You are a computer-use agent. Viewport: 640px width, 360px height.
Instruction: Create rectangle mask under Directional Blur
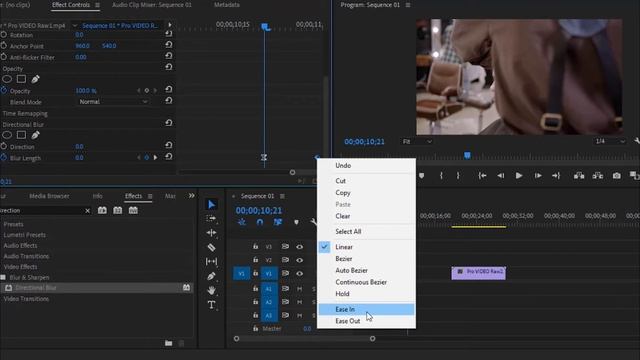point(21,135)
